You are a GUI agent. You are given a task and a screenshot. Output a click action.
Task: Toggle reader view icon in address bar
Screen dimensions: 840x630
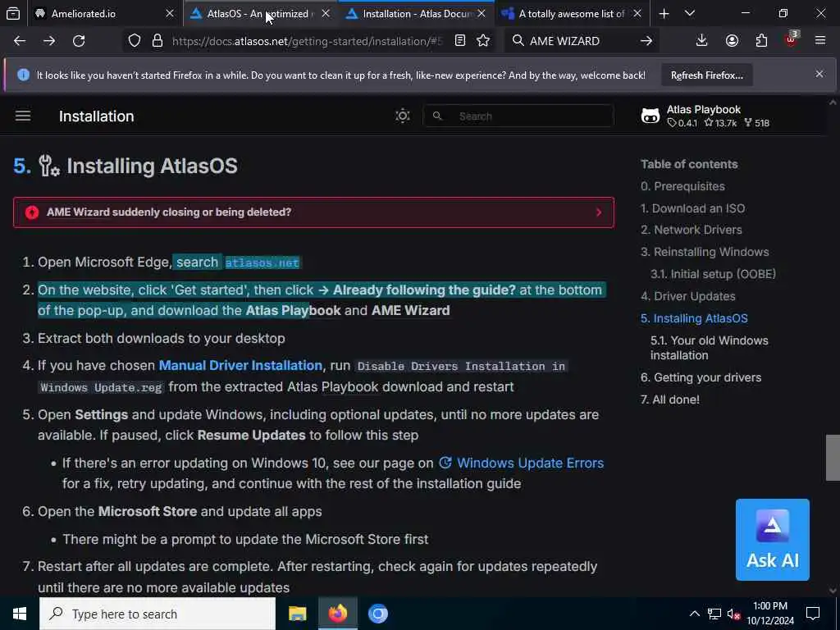point(460,41)
